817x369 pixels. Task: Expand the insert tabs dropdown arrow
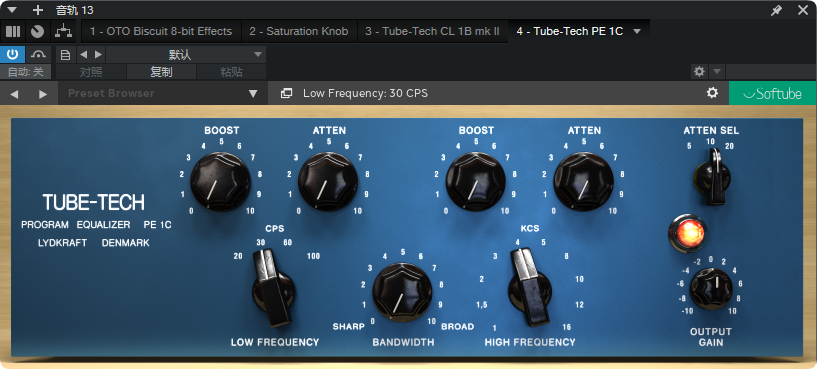[x=637, y=31]
